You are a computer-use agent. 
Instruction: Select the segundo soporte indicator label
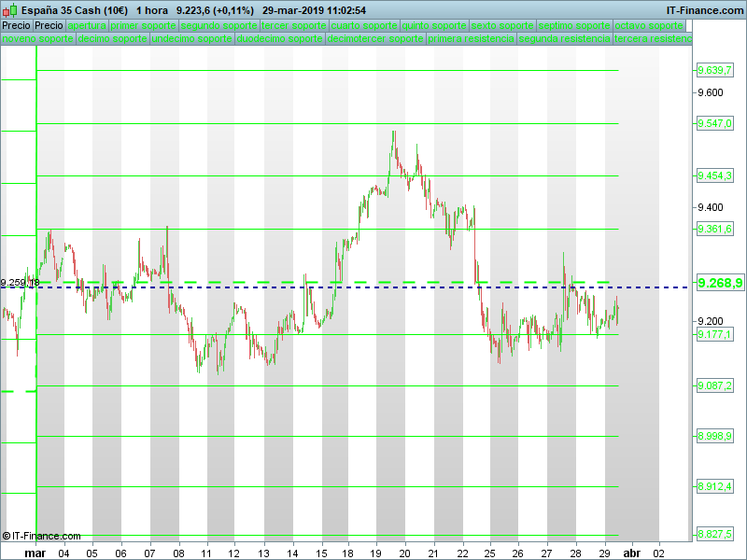[219, 26]
